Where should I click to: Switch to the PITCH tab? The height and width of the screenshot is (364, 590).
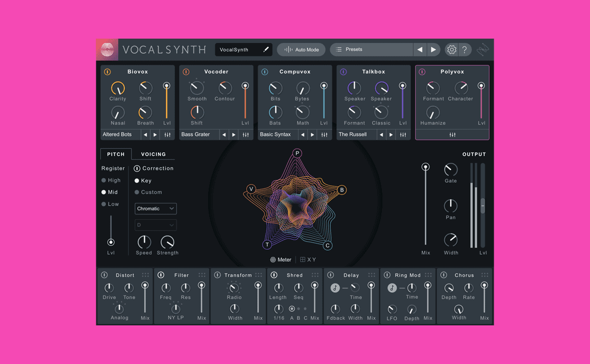[116, 154]
